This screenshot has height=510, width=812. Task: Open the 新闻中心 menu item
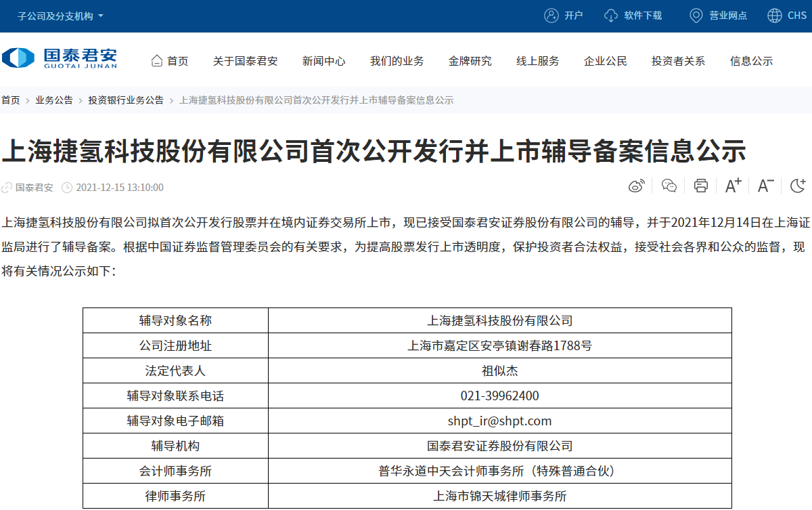(x=323, y=60)
